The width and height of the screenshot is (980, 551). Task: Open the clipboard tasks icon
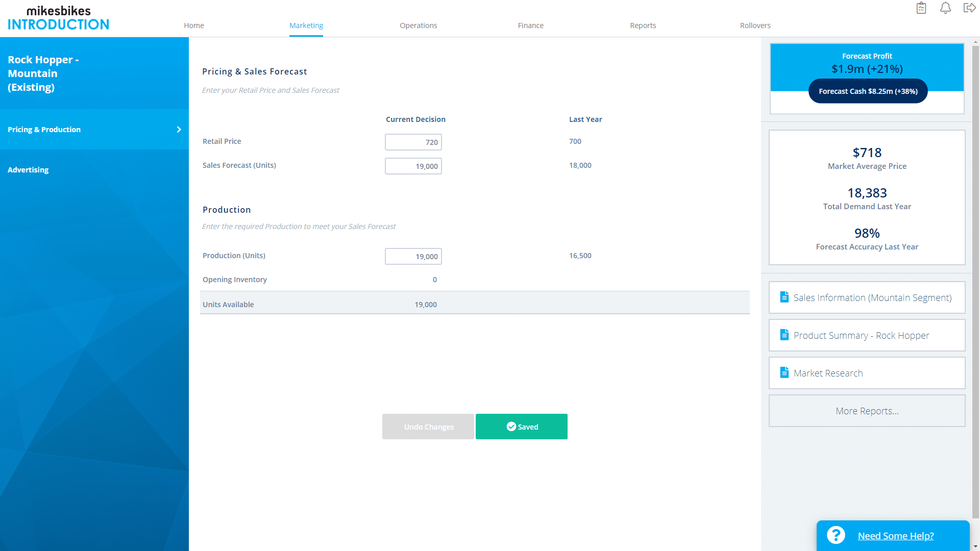click(921, 8)
